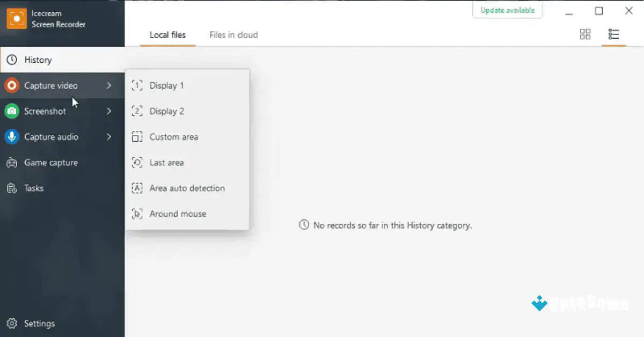This screenshot has width=644, height=337.
Task: Click the Update available button
Action: click(x=507, y=10)
